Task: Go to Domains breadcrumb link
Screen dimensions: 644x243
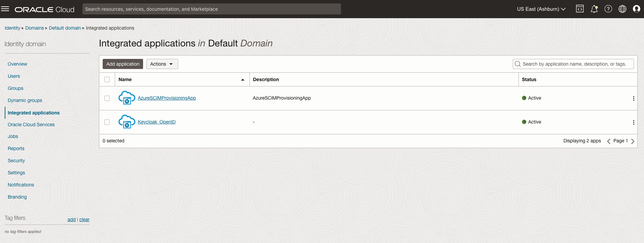Action: pos(35,28)
